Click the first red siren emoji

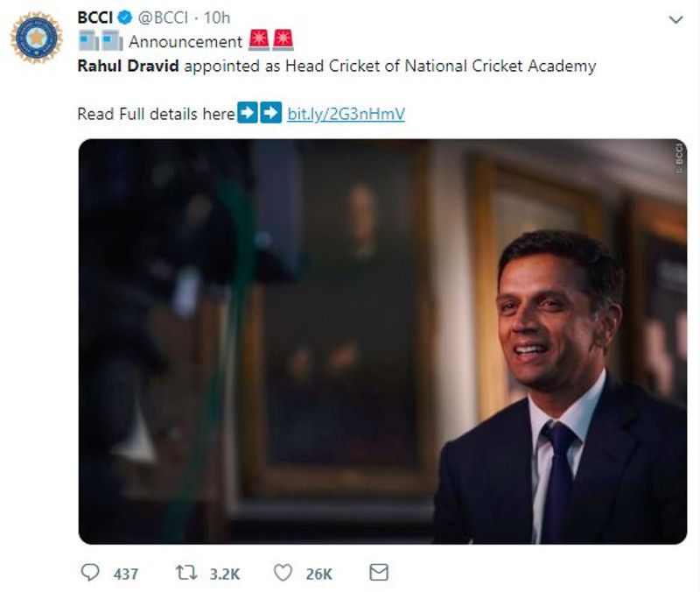pyautogui.click(x=259, y=40)
